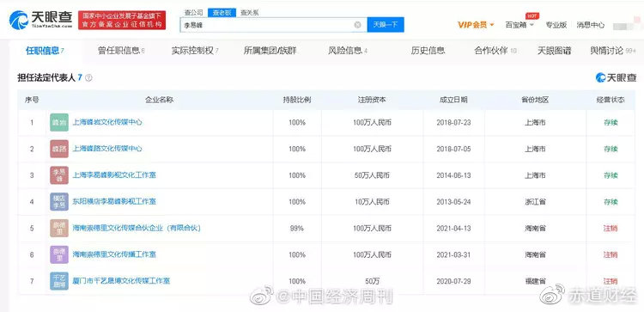Open the 天眼图谱 tab
Viewport: 644px width, 312px height.
tap(554, 51)
